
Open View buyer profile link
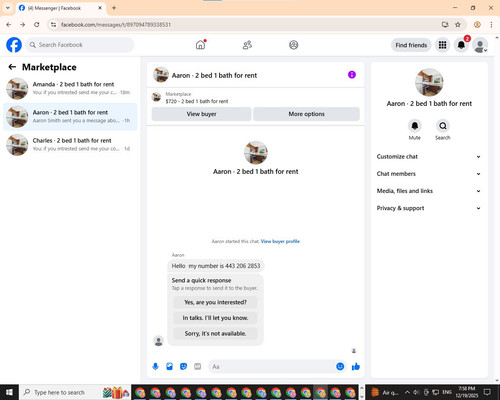click(280, 241)
